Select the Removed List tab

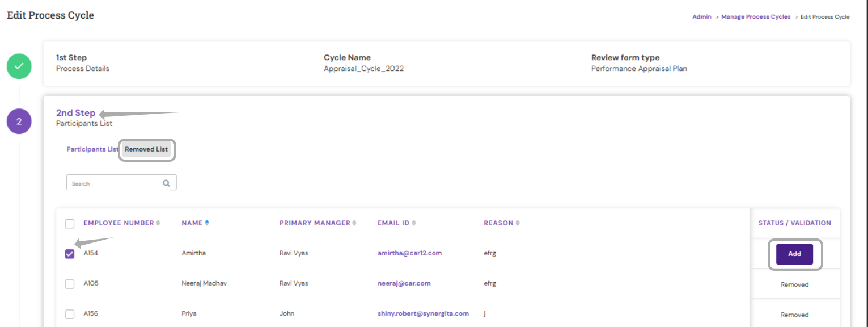[146, 149]
